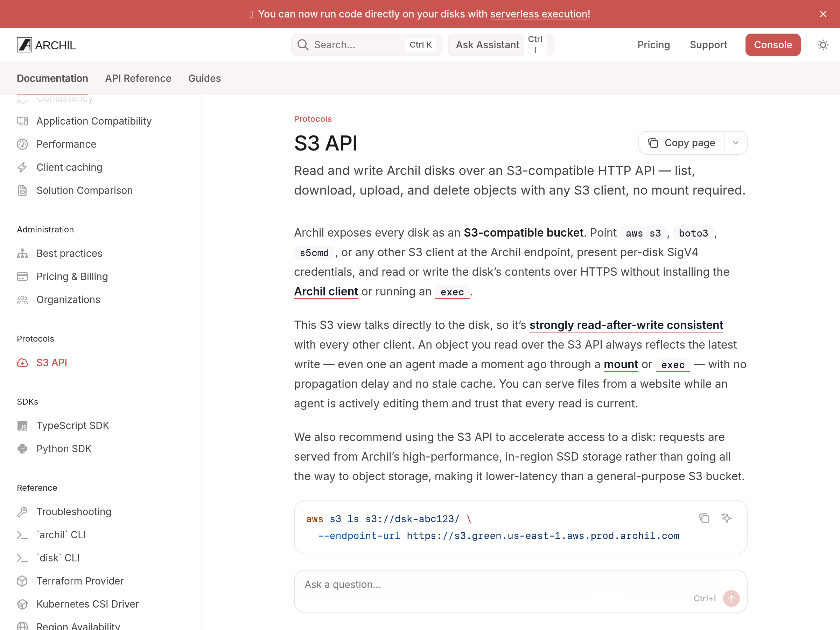This screenshot has width=840, height=630.
Task: Switch to the API Reference tab
Action: tap(138, 78)
